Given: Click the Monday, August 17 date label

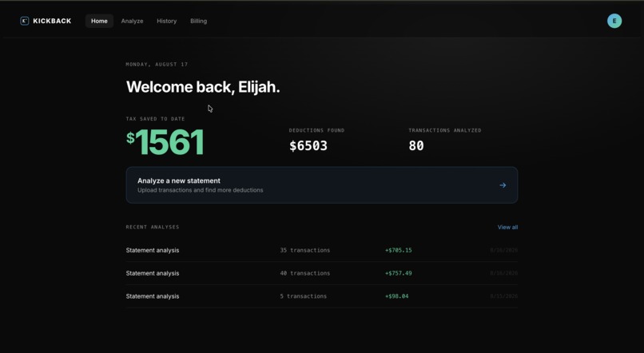Looking at the screenshot, I should (157, 65).
